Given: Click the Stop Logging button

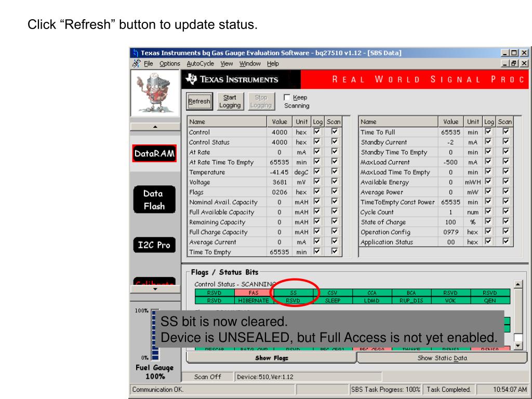Looking at the screenshot, I should (x=261, y=101).
